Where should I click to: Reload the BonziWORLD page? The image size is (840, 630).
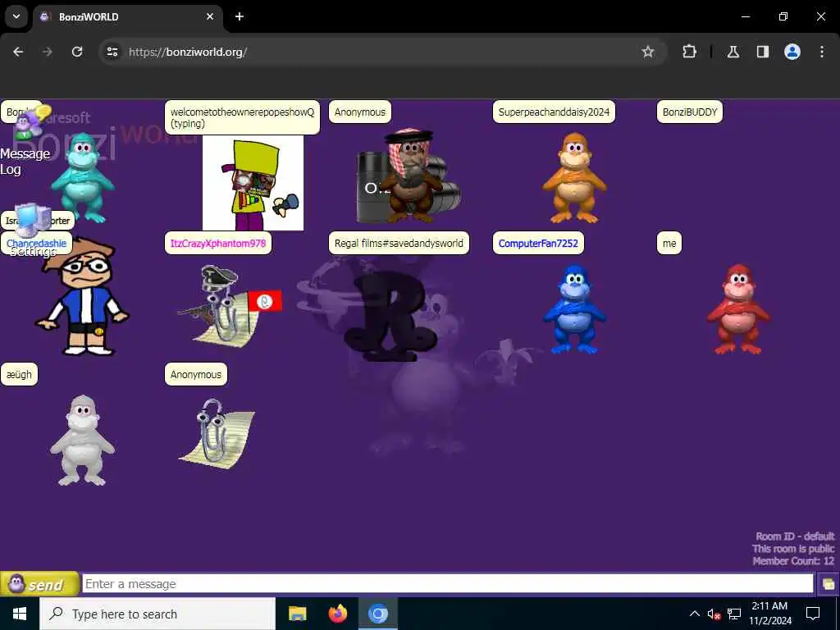[77, 52]
